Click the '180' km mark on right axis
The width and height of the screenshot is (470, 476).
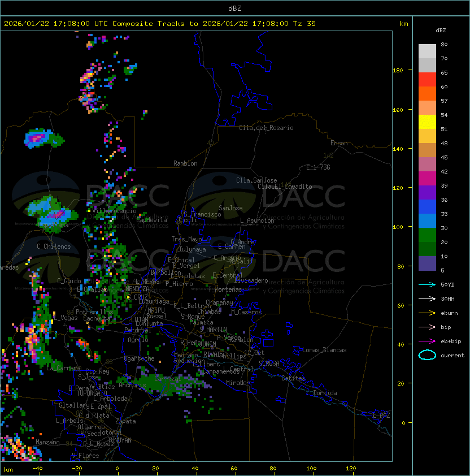point(398,71)
